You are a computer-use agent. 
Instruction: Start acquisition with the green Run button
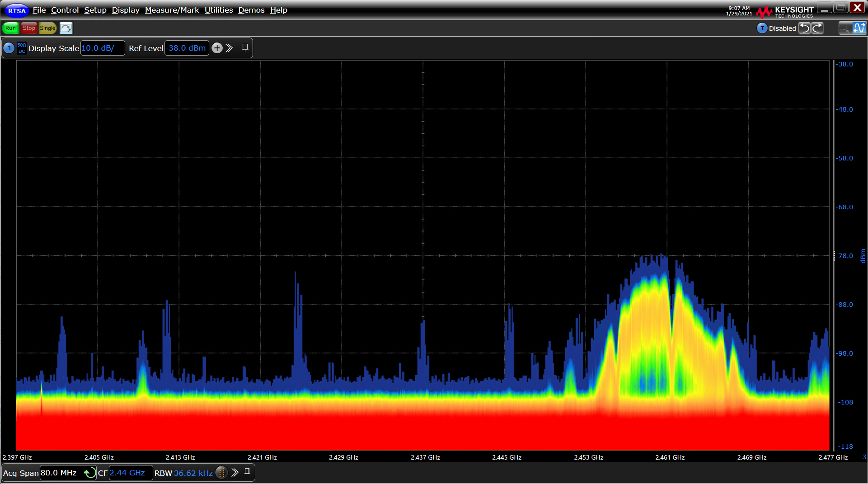10,28
